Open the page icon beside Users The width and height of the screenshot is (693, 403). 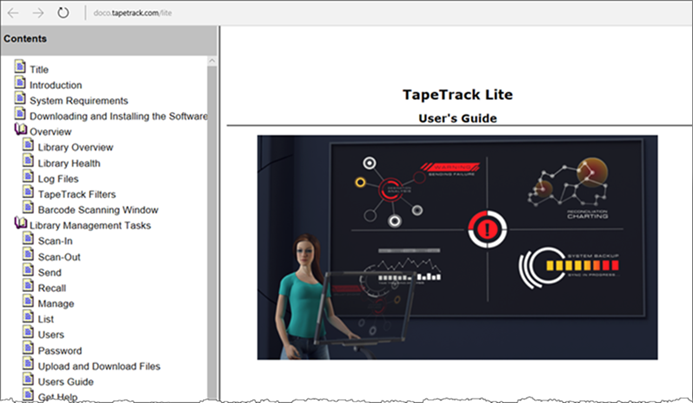point(28,332)
